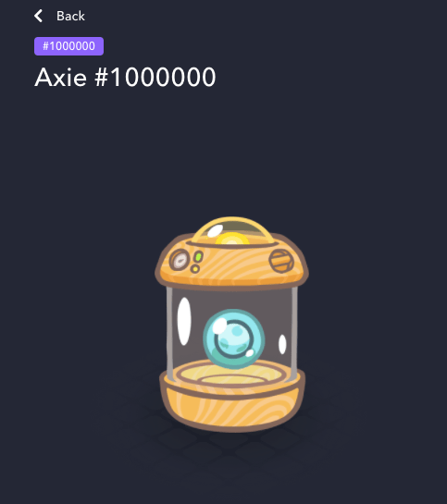The height and width of the screenshot is (504, 447).
Task: Click the glowing yellow bulb under dome
Action: coord(232,239)
